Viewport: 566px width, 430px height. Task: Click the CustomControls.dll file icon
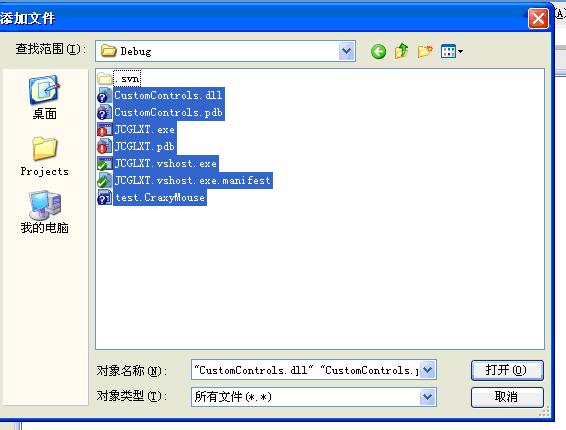(105, 95)
